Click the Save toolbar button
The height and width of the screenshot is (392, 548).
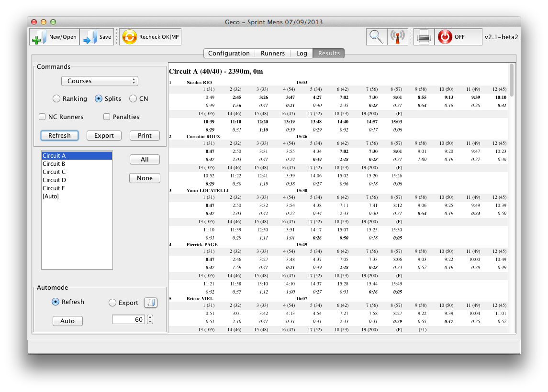click(97, 37)
